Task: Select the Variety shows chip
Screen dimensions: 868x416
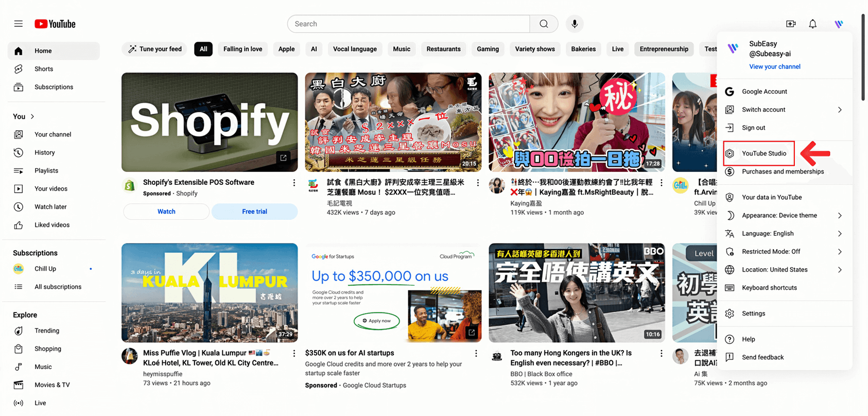Action: click(535, 49)
